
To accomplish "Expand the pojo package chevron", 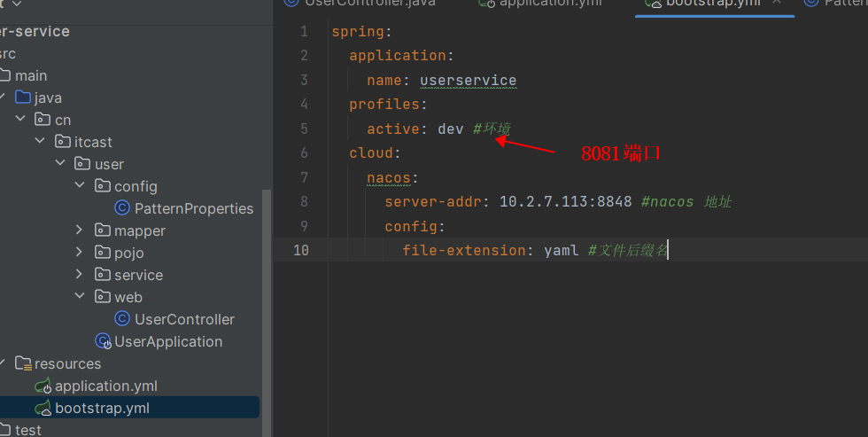I will click(81, 253).
